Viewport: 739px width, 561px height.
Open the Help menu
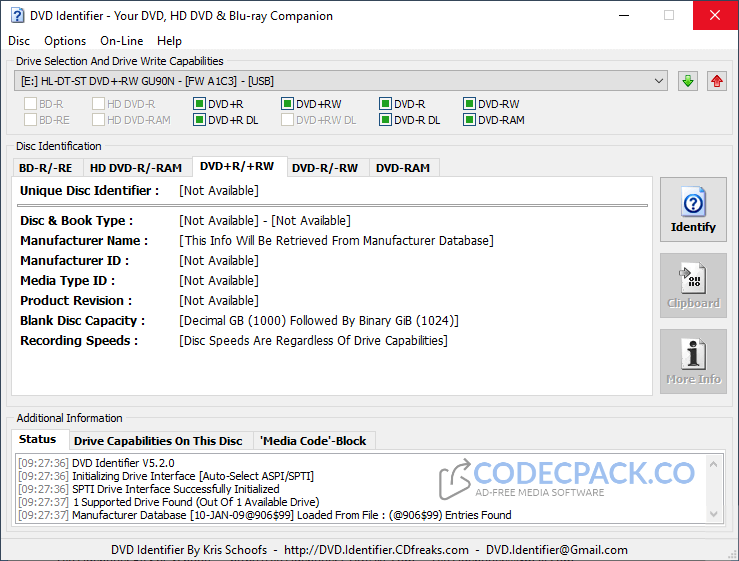tap(169, 41)
